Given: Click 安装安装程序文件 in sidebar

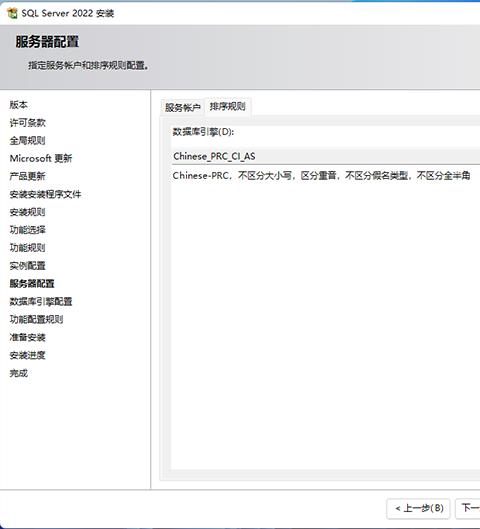Looking at the screenshot, I should click(45, 194).
